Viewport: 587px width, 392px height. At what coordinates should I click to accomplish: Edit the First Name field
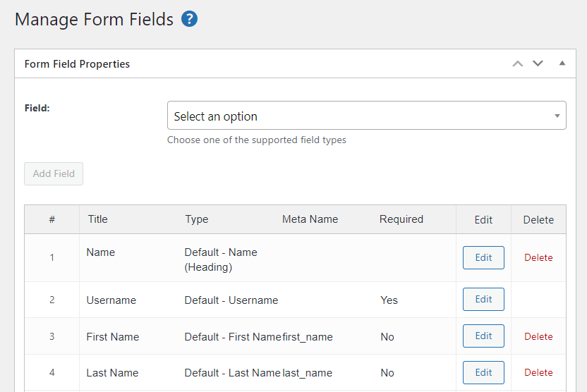pos(483,336)
